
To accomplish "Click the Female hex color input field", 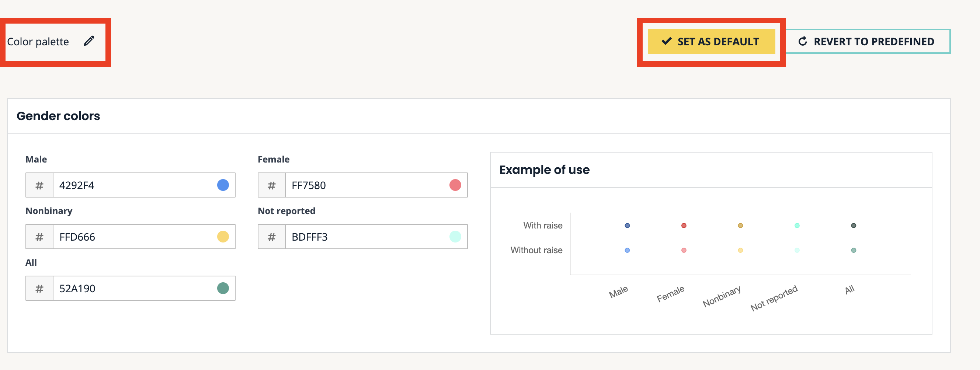I will 365,185.
